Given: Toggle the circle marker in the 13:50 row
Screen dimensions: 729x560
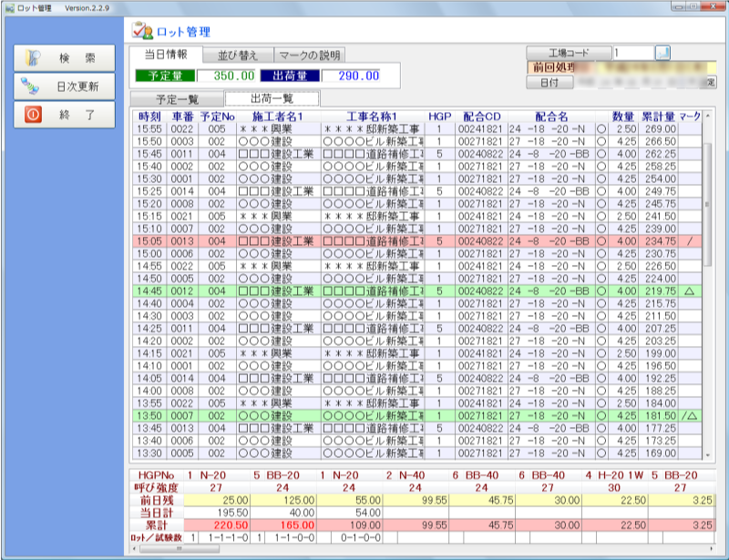Looking at the screenshot, I should pyautogui.click(x=601, y=415).
